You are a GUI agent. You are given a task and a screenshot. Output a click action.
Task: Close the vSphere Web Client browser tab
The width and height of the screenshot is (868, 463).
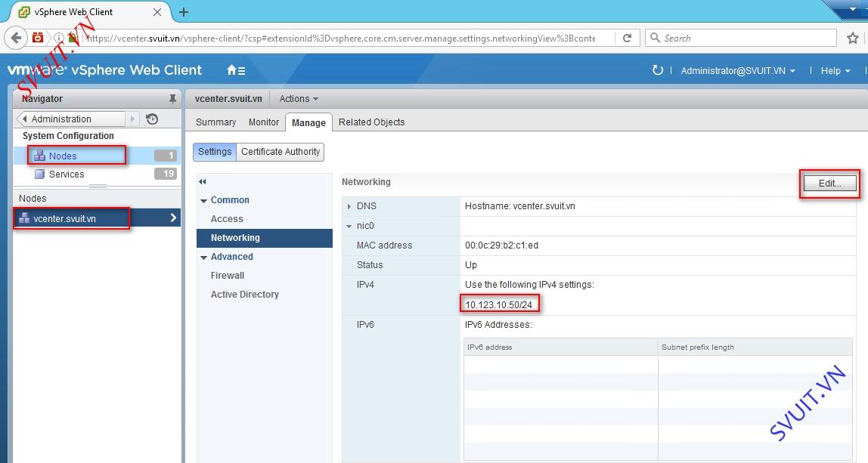[x=157, y=11]
